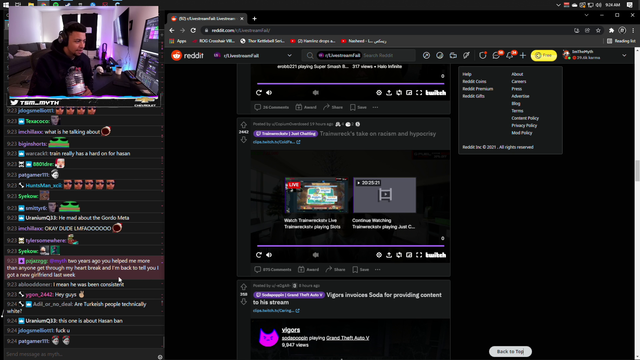
Task: Open the Hamlinz drops bookmark
Action: [x=313, y=41]
